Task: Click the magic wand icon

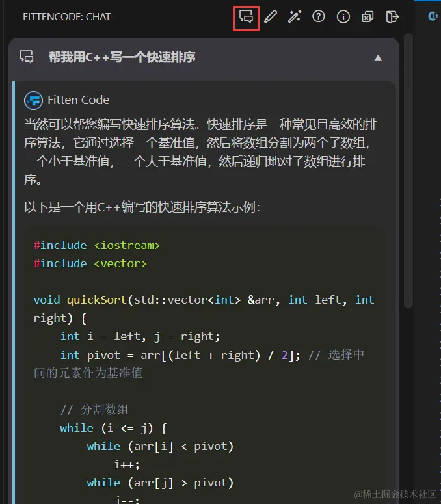Action: 295,17
